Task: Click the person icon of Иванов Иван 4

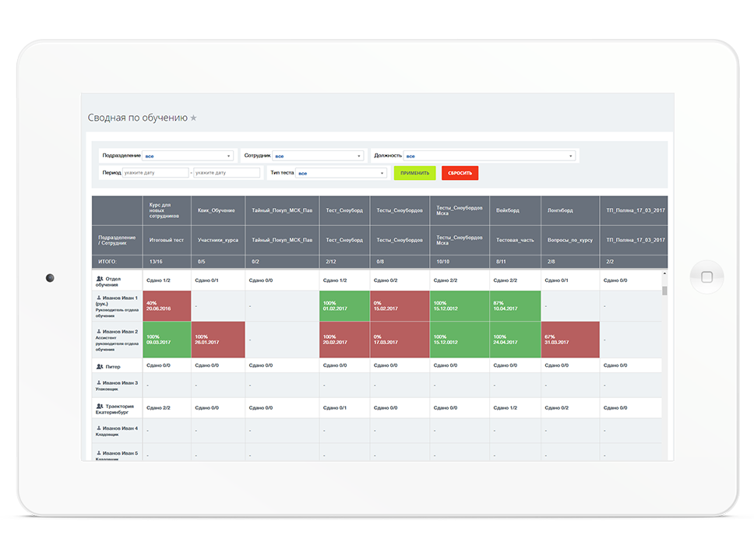Action: [x=99, y=428]
